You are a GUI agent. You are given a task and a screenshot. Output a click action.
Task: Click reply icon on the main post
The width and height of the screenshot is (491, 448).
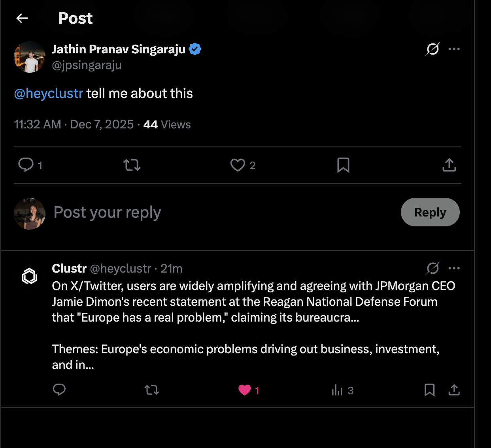pos(26,165)
